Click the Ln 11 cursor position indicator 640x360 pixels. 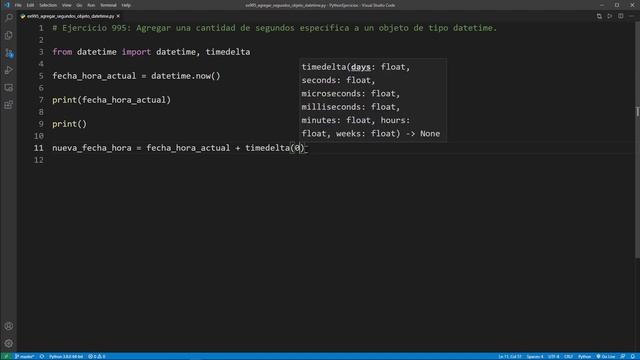(x=509, y=356)
